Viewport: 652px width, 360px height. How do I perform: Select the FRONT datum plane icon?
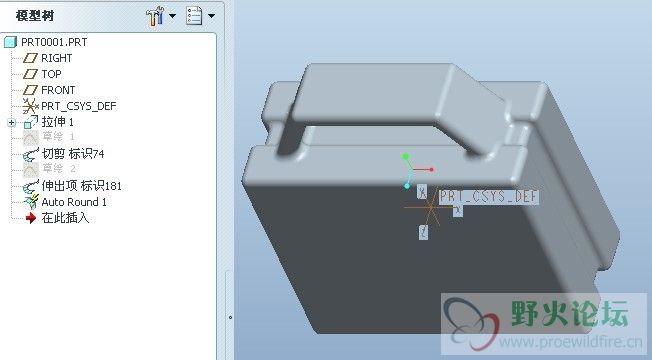30,90
